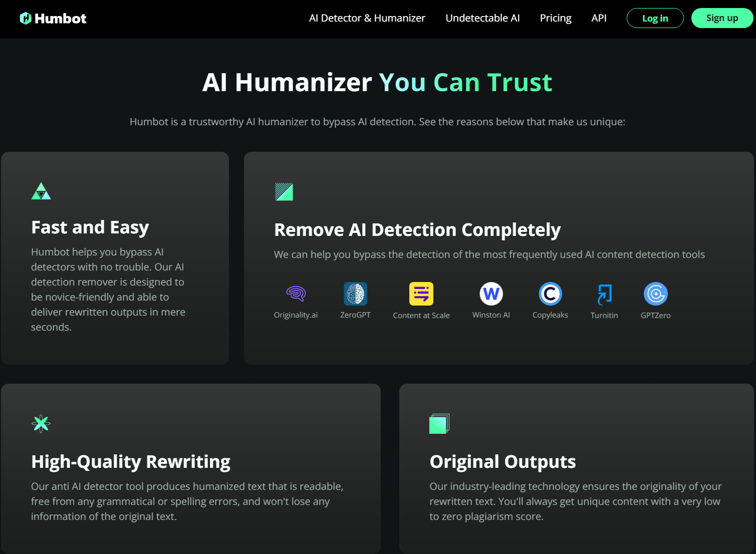Go to the Pricing page
756x554 pixels.
click(x=556, y=18)
